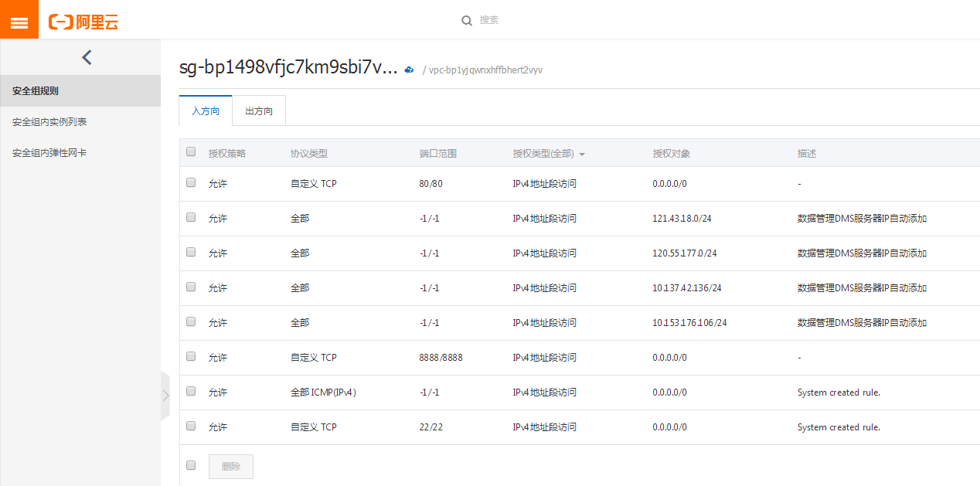
Task: Click the search magnifier icon
Action: [x=467, y=21]
